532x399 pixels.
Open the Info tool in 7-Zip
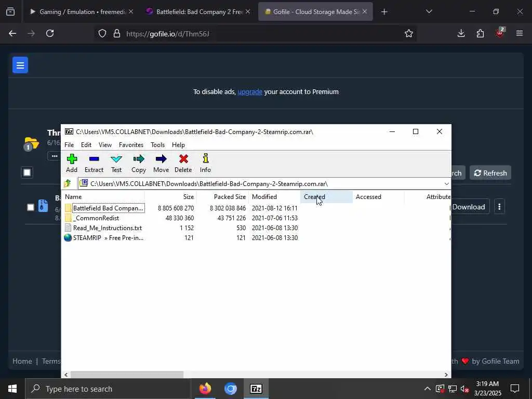[x=205, y=163]
